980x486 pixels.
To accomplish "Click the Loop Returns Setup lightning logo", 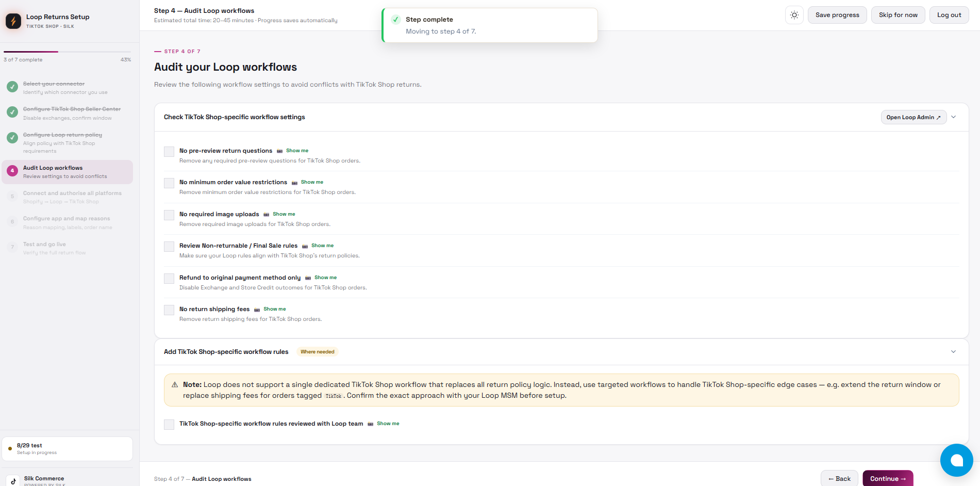I will [13, 21].
